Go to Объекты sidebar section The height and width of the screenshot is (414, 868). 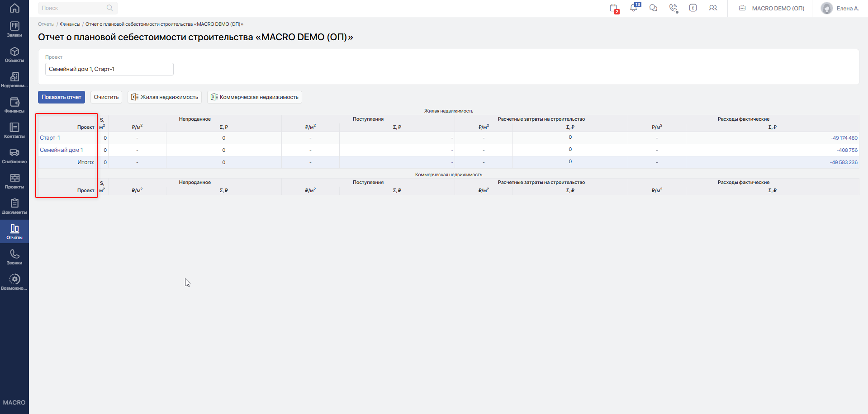coord(14,55)
